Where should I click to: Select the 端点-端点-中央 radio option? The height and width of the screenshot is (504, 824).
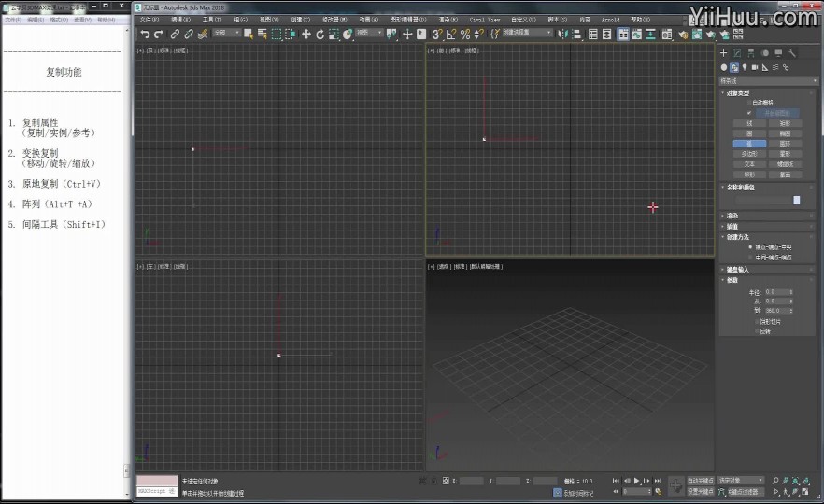[750, 247]
